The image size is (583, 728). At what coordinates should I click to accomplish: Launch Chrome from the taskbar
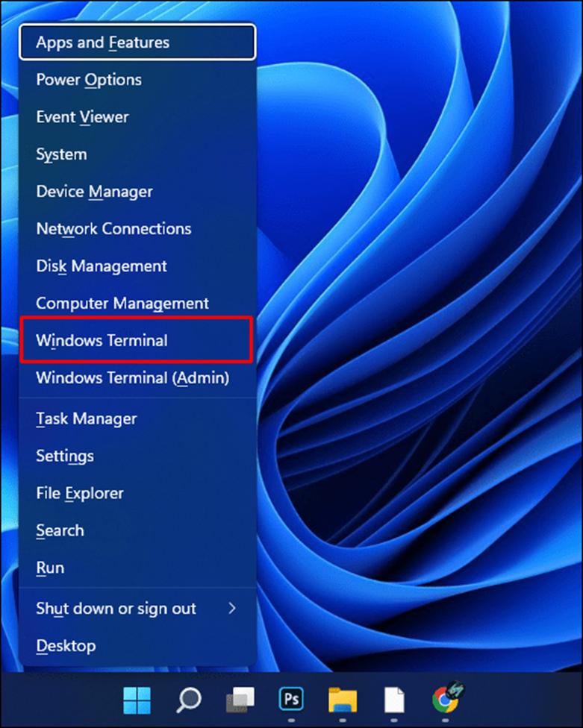447,698
